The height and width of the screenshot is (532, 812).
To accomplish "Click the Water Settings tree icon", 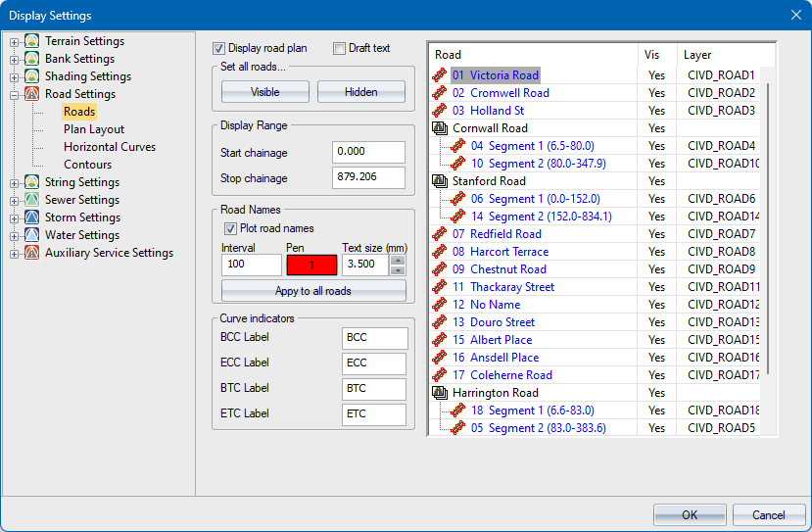I will (x=32, y=235).
